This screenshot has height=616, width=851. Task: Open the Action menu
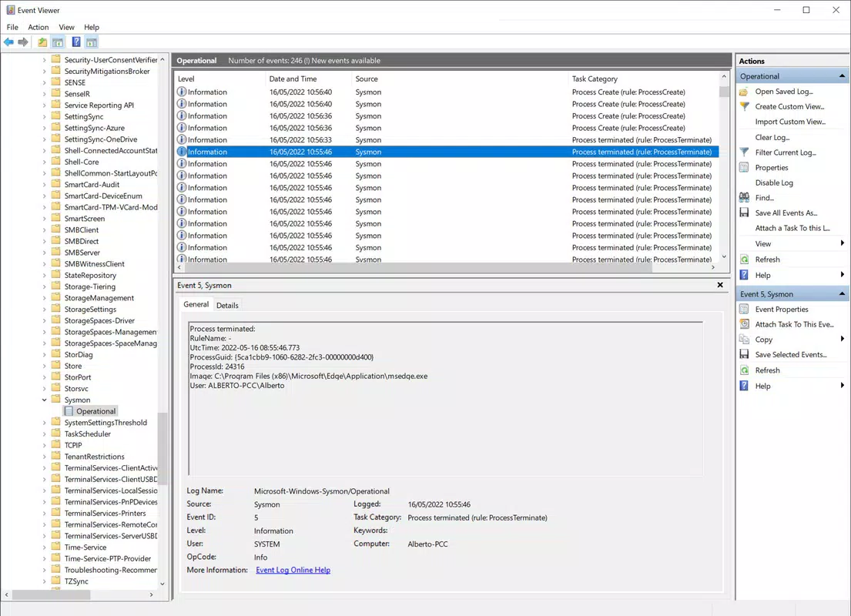[x=38, y=27]
